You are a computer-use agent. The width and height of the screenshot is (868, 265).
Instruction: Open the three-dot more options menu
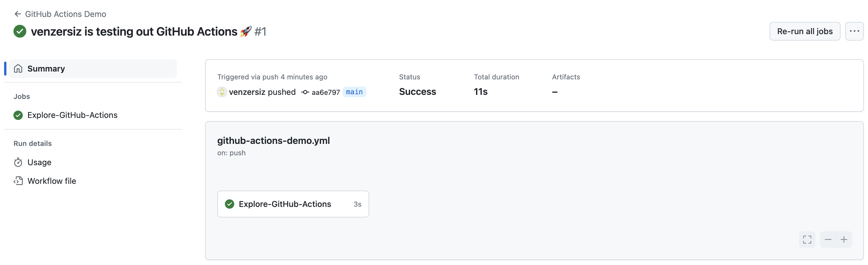tap(854, 31)
